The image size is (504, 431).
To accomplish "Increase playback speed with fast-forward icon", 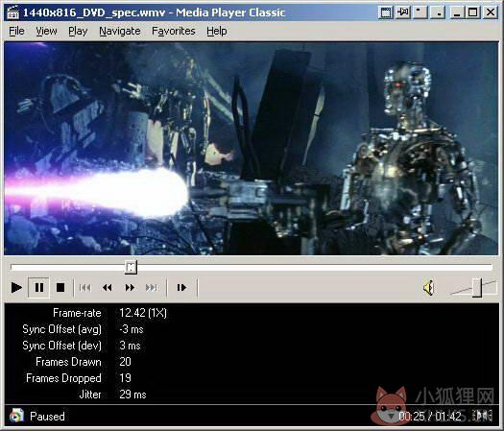I will point(130,287).
